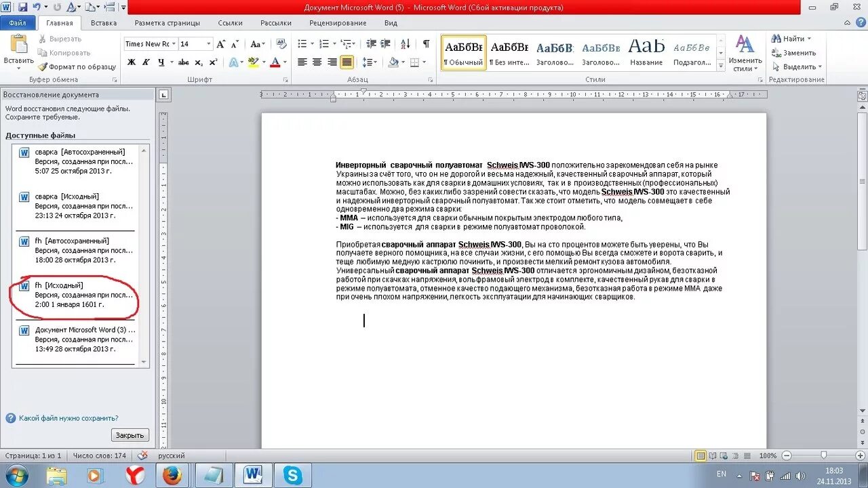This screenshot has width=868, height=488.
Task: Click the Copy (Копировать) button
Action: coord(64,53)
